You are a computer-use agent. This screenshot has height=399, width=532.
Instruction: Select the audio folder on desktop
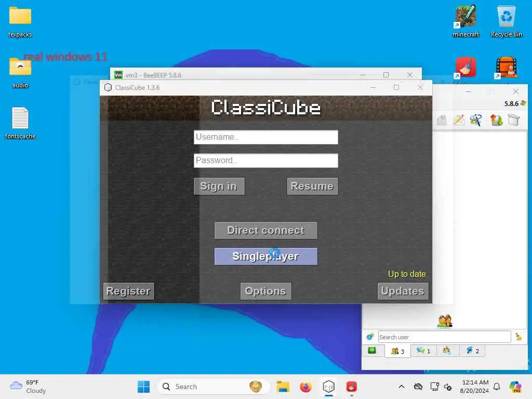[20, 73]
